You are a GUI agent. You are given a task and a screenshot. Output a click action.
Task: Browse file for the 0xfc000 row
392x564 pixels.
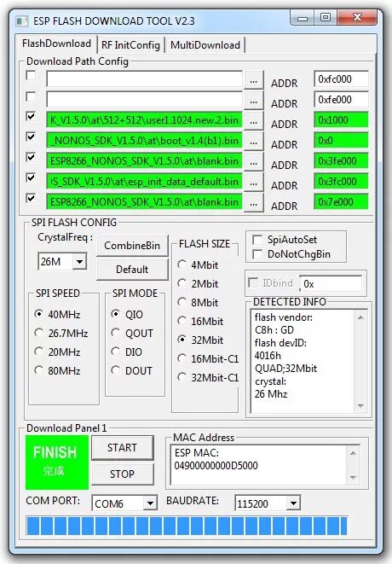pyautogui.click(x=254, y=80)
